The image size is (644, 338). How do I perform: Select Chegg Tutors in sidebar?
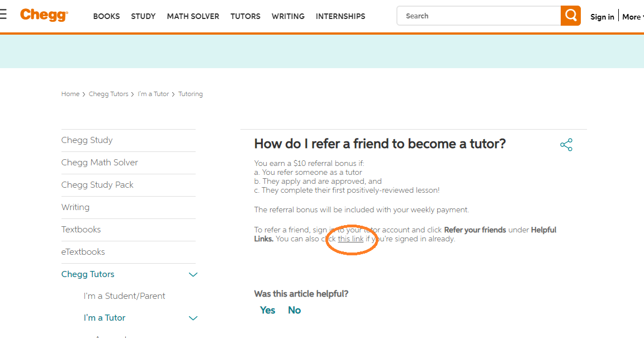87,274
